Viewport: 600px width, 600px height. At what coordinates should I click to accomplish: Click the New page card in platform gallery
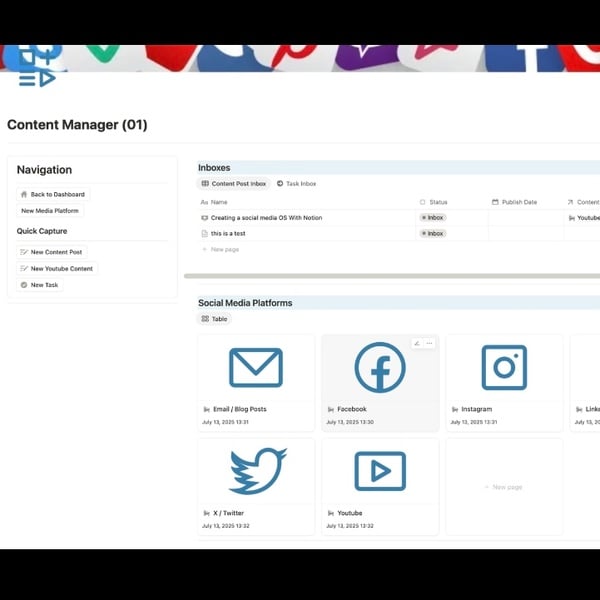pyautogui.click(x=504, y=487)
